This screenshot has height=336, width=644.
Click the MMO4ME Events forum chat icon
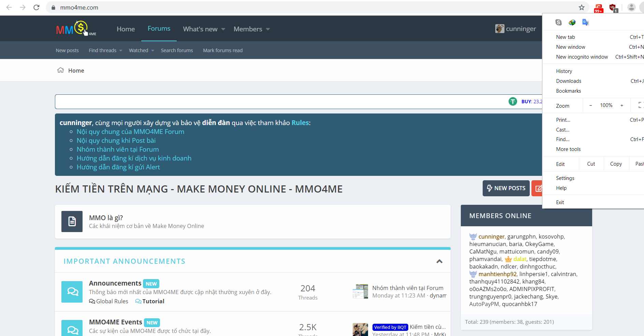(72, 328)
